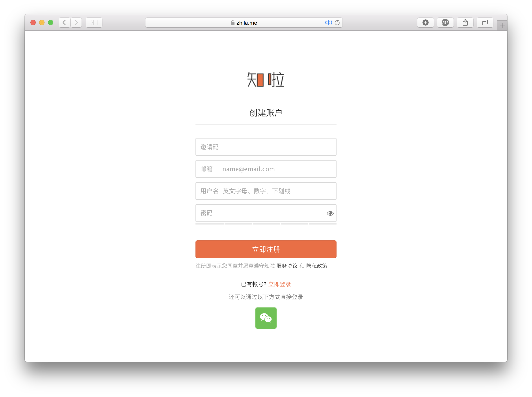Image resolution: width=532 pixels, height=397 pixels.
Task: Click the zhila.me address bar
Action: 244,22
